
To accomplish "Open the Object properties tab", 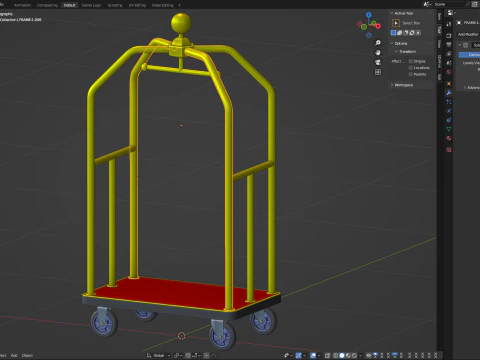I will point(449,84).
